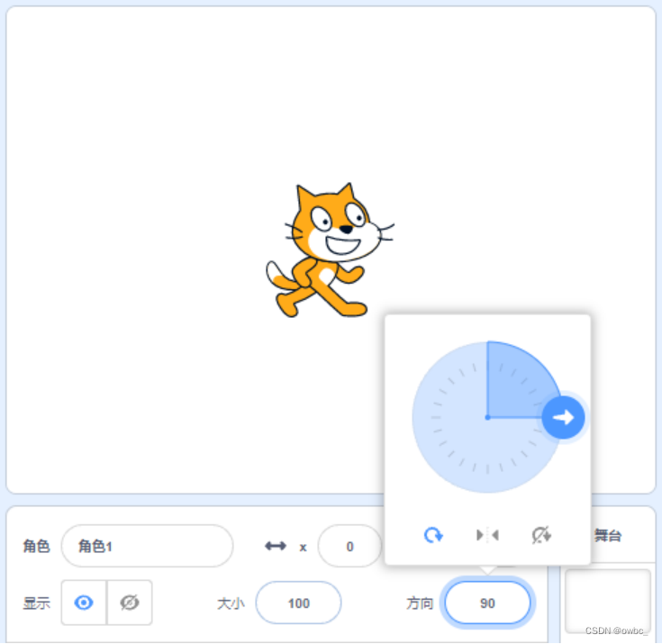The height and width of the screenshot is (644, 662).
Task: Click the direction dial arrow handle
Action: pyautogui.click(x=563, y=417)
